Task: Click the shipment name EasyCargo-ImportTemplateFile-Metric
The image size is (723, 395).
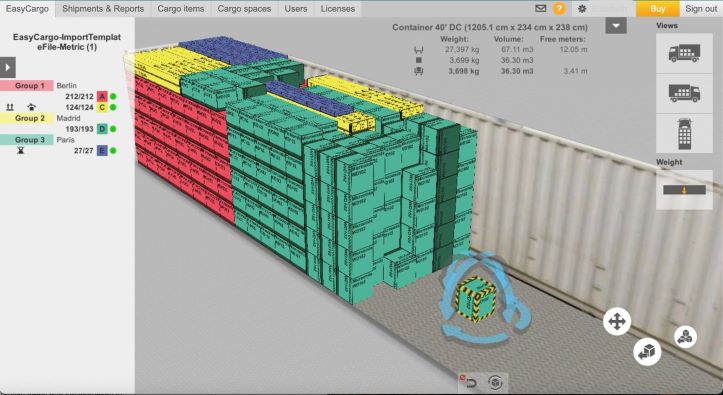Action: [x=67, y=42]
